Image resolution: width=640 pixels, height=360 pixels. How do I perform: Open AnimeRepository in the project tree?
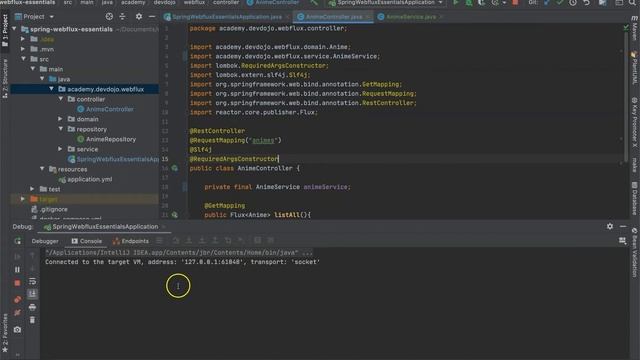(x=107, y=139)
